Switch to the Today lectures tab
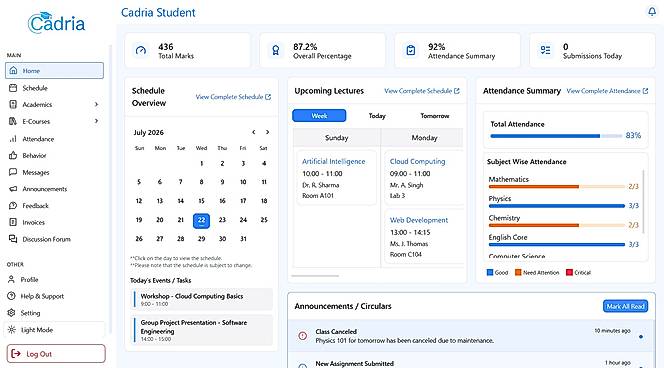Image resolution: width=664 pixels, height=368 pixels. click(377, 116)
